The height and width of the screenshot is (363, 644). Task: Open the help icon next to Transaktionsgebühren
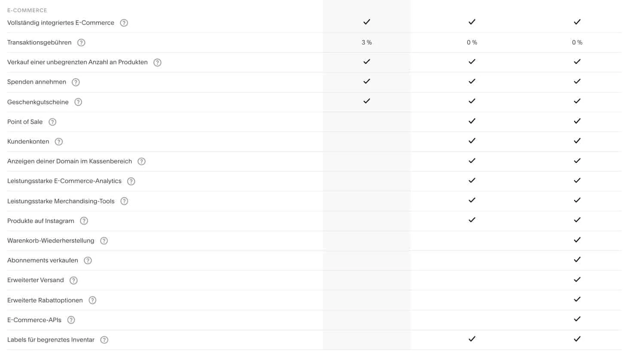82,42
